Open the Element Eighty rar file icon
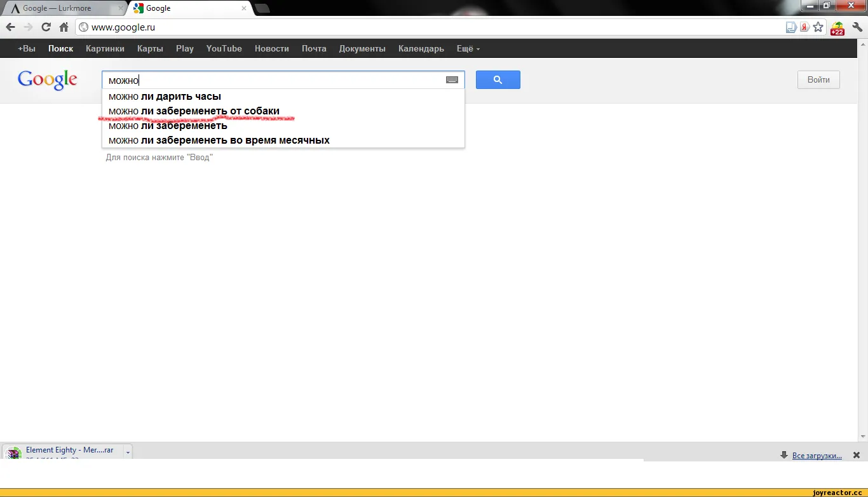This screenshot has width=868, height=497. point(14,453)
